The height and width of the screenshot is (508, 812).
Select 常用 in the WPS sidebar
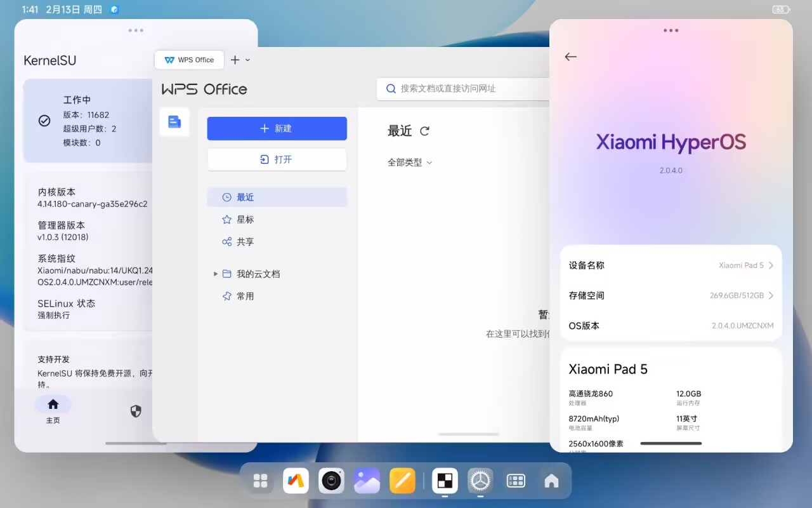277,296
